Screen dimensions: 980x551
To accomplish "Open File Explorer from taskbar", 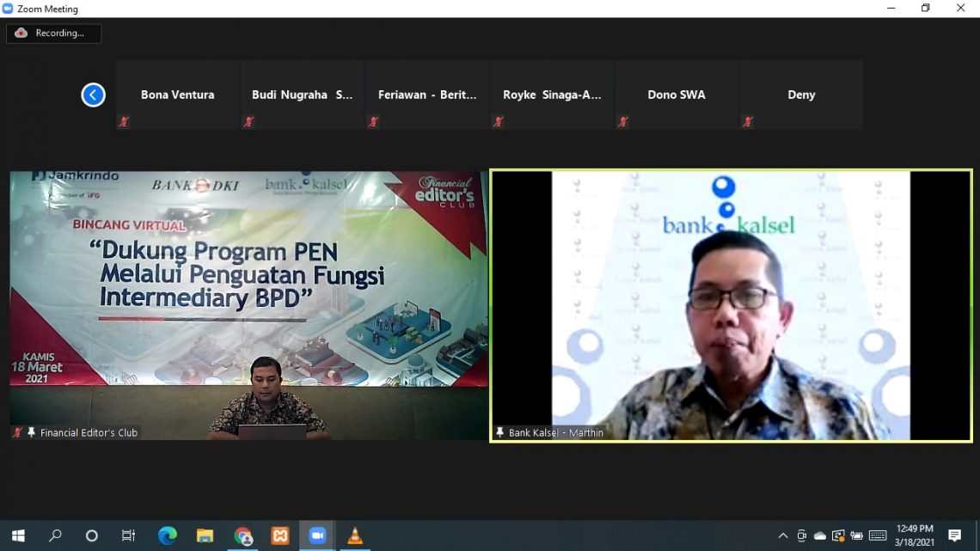I will [205, 536].
